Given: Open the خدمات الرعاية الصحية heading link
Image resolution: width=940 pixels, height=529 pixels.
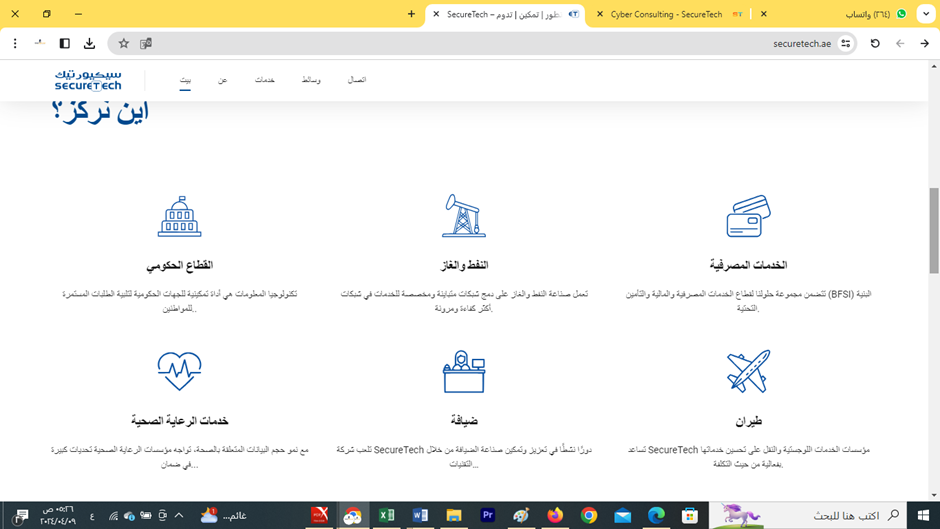Looking at the screenshot, I should coord(179,421).
